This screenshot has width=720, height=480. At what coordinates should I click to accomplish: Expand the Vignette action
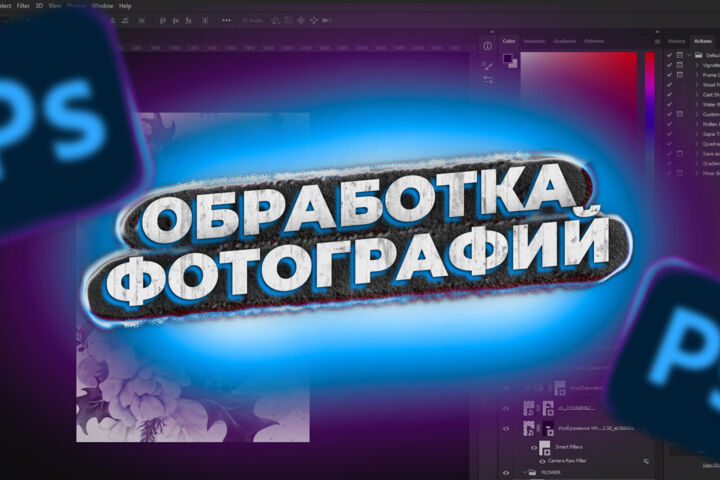pyautogui.click(x=697, y=65)
